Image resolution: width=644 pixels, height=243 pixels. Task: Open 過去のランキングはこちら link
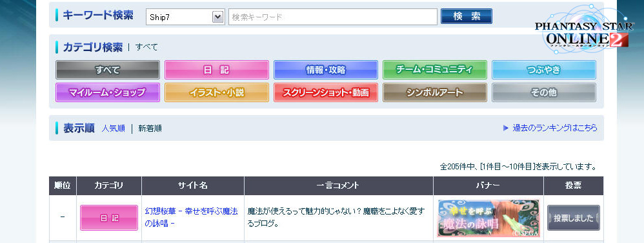(x=555, y=128)
